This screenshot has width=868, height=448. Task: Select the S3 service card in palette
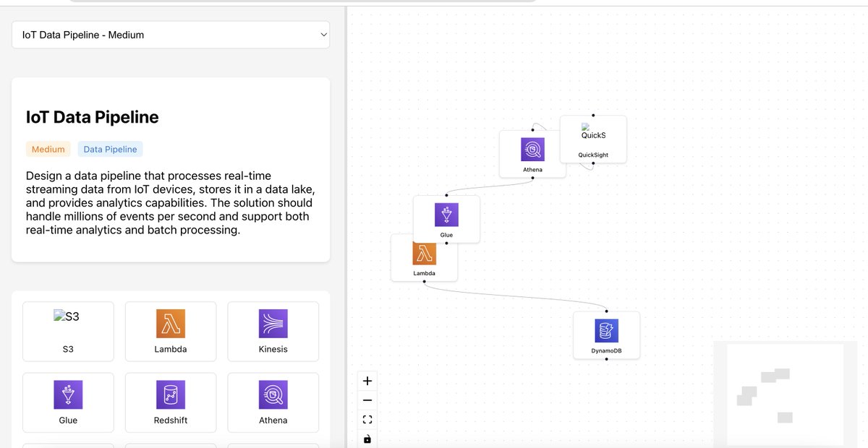pyautogui.click(x=68, y=331)
